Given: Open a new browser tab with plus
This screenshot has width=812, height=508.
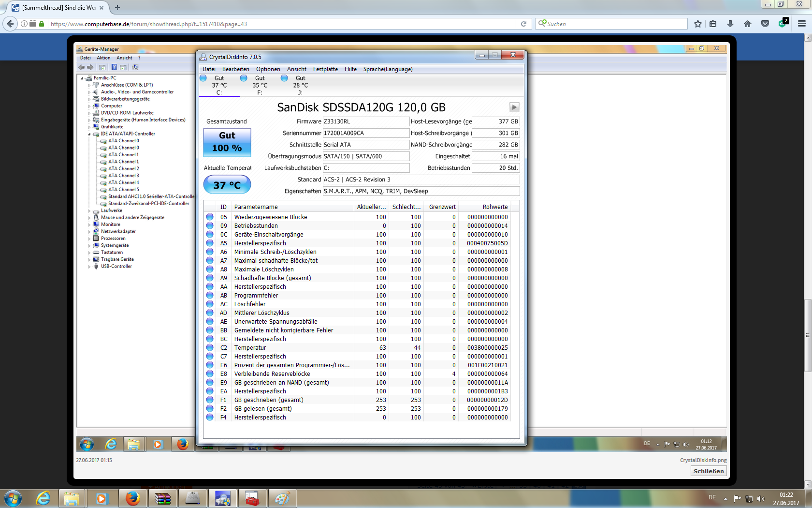Looking at the screenshot, I should point(117,8).
